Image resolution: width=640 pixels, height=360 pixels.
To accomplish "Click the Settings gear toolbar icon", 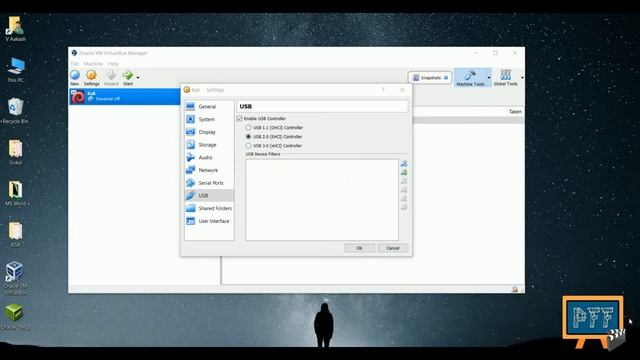I will point(91,77).
